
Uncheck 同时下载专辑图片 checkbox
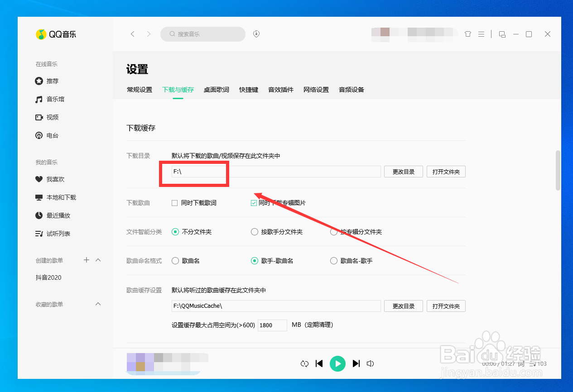(254, 203)
